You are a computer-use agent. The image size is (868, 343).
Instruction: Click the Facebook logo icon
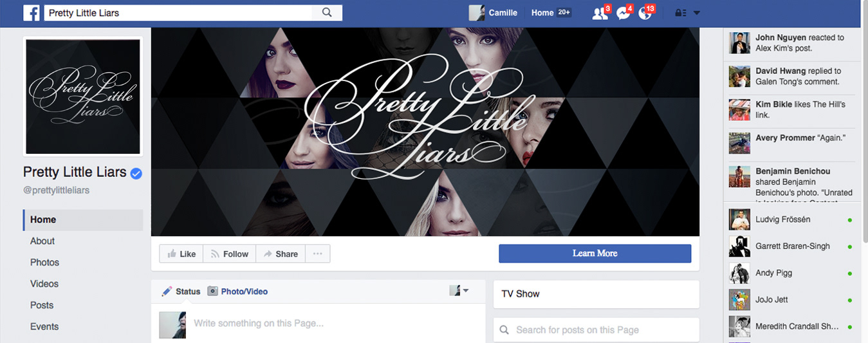pyautogui.click(x=31, y=13)
